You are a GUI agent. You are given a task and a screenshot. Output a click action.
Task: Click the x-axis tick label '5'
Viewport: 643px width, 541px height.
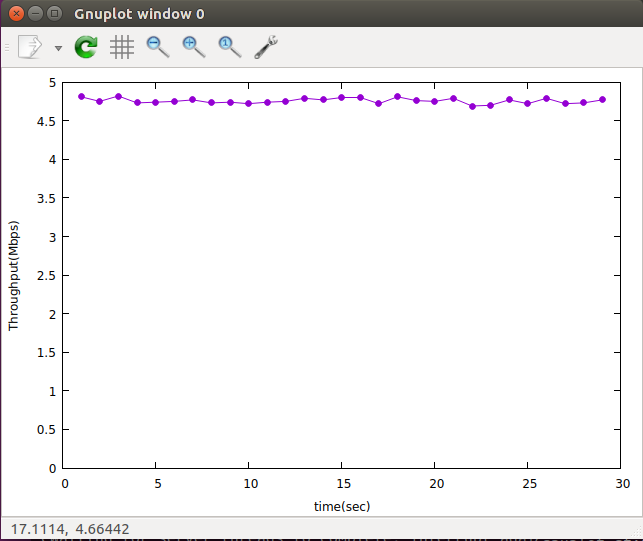(157, 484)
